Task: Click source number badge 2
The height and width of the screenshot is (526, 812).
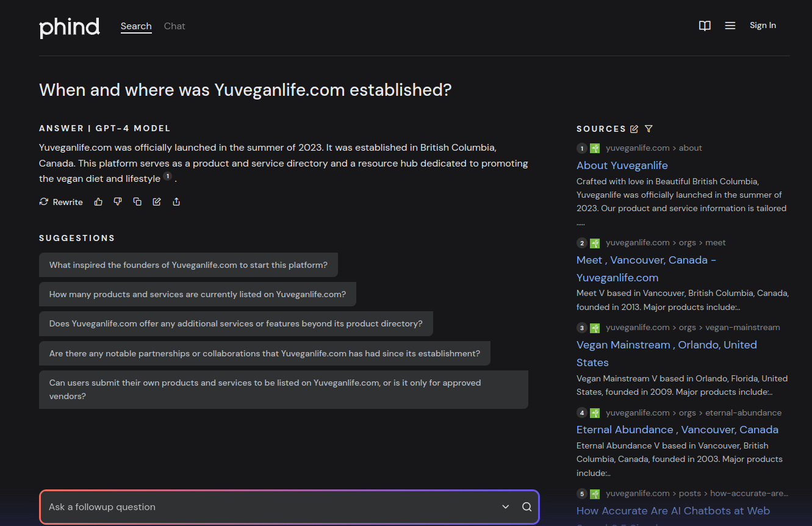Action: [x=582, y=243]
